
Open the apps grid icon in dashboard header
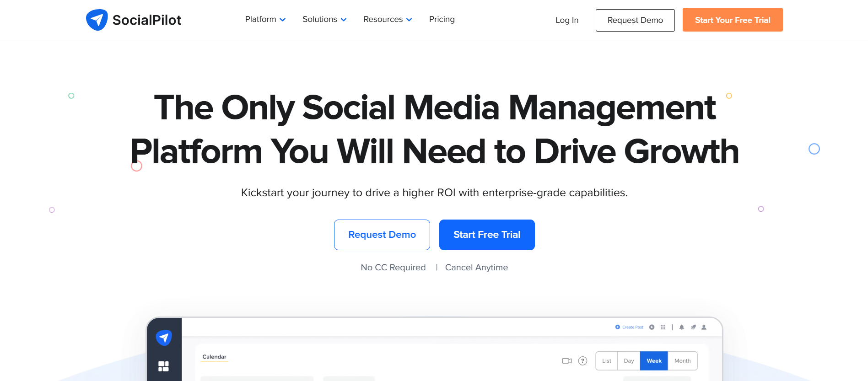663,327
